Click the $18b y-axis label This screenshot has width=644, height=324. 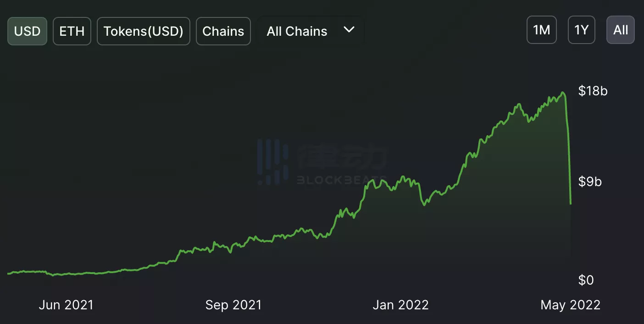pos(593,91)
